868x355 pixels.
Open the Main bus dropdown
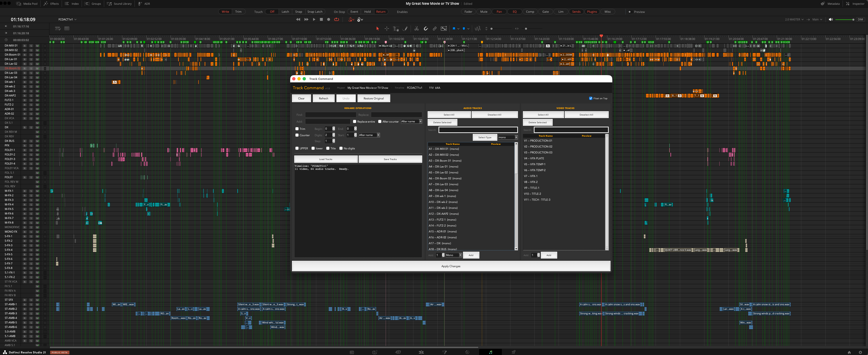pyautogui.click(x=817, y=20)
